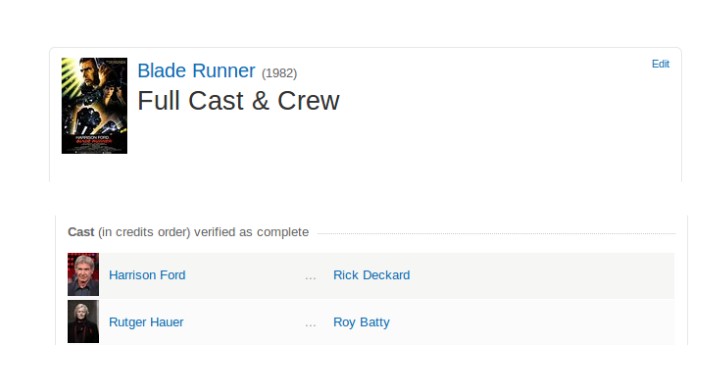Viewport: 720px width, 384px height.
Task: Click the ellipsis in Harrison Ford's row
Action: point(310,277)
